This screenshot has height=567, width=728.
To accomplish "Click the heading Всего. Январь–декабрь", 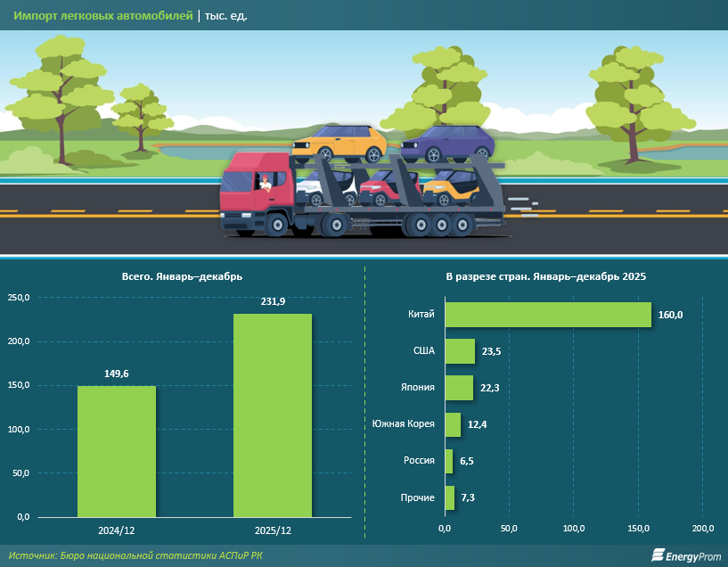I will [x=182, y=277].
